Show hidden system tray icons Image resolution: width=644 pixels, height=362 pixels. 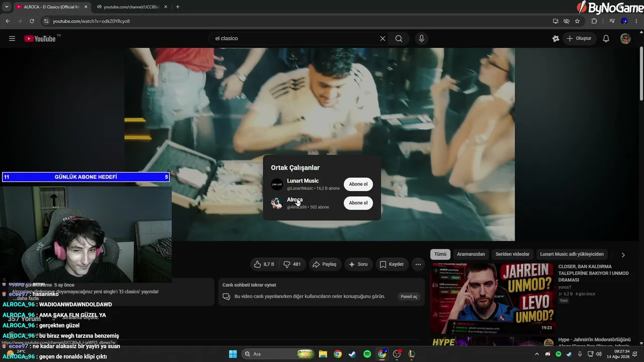537,354
